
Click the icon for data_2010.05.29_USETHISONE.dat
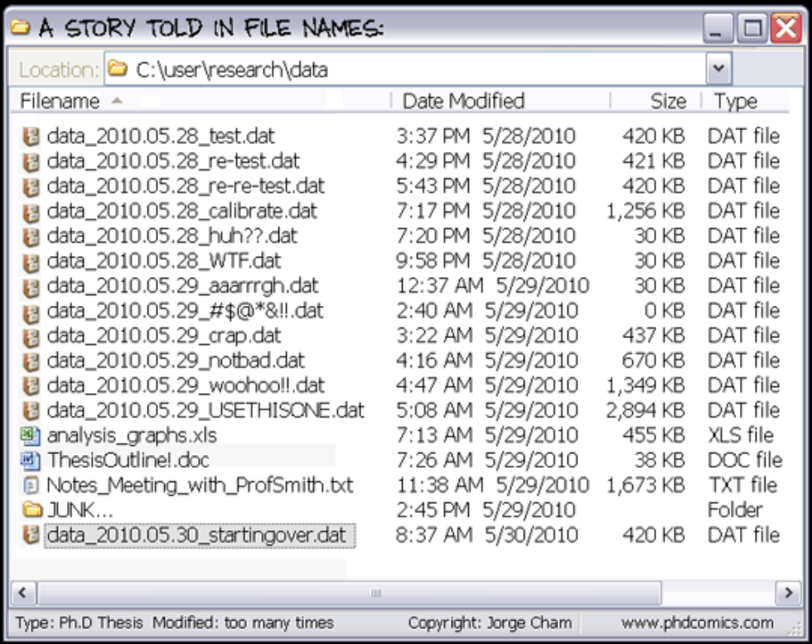31,411
